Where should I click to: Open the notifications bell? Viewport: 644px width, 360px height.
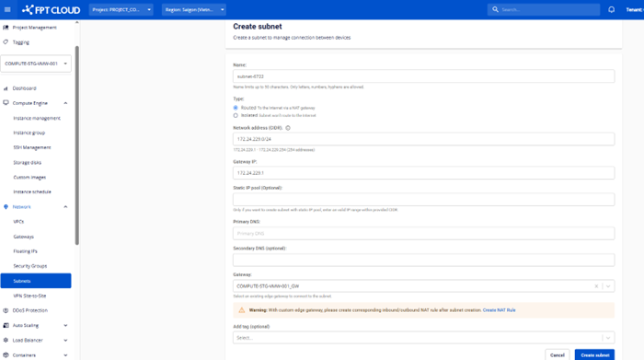coord(611,9)
